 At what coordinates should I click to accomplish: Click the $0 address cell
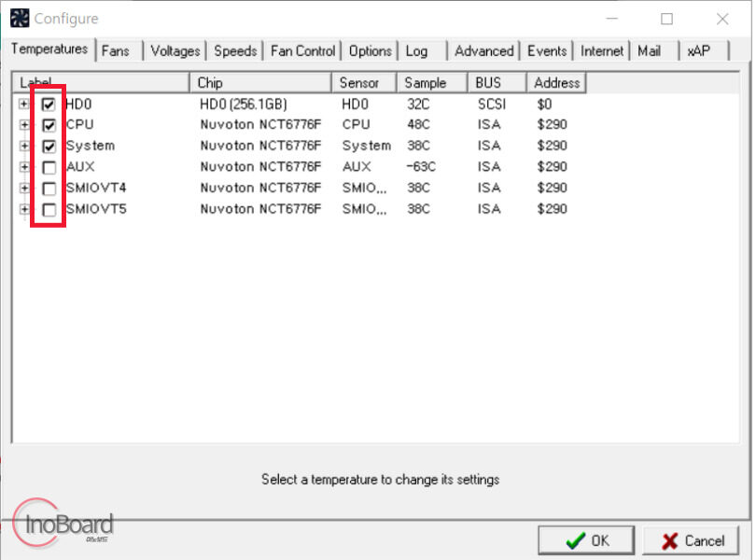tap(544, 105)
